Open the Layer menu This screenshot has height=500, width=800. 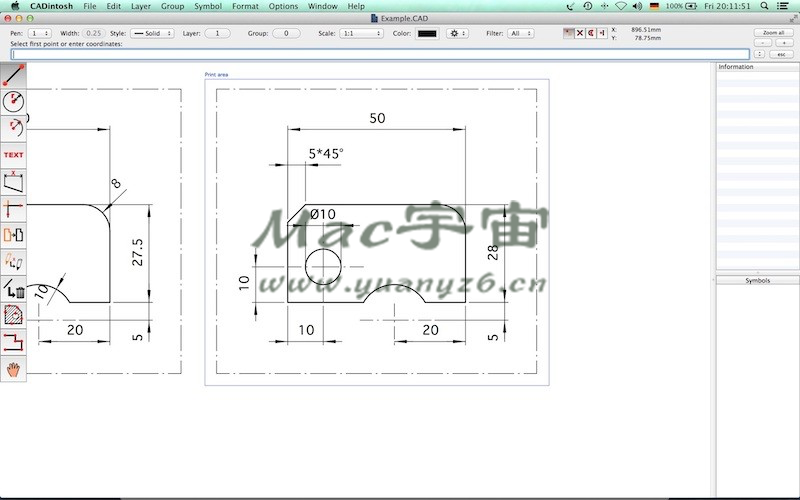coord(141,6)
